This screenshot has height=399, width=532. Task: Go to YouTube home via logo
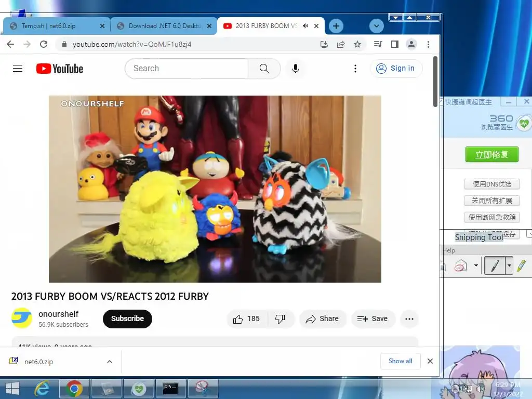(60, 69)
